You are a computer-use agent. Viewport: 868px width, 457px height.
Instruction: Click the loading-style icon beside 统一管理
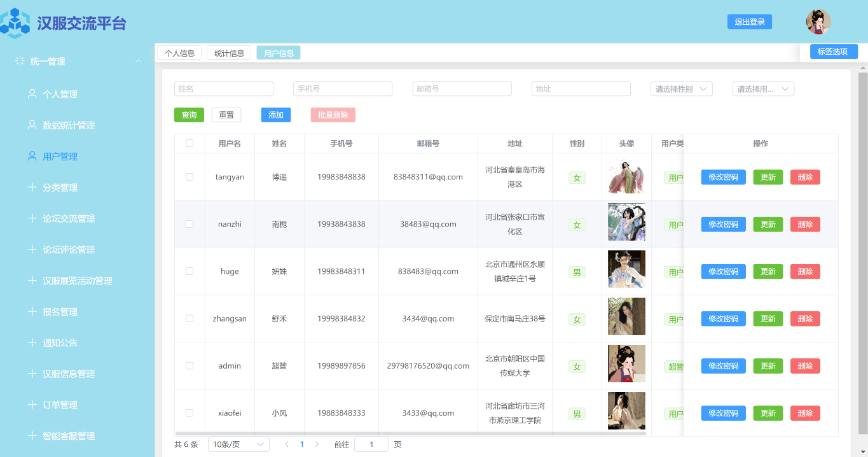click(x=20, y=61)
